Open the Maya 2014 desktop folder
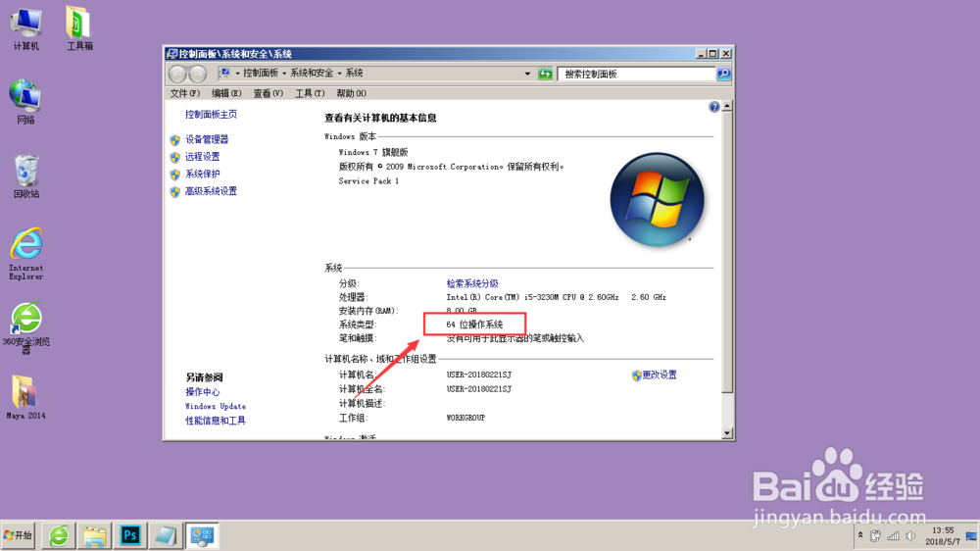 click(25, 397)
